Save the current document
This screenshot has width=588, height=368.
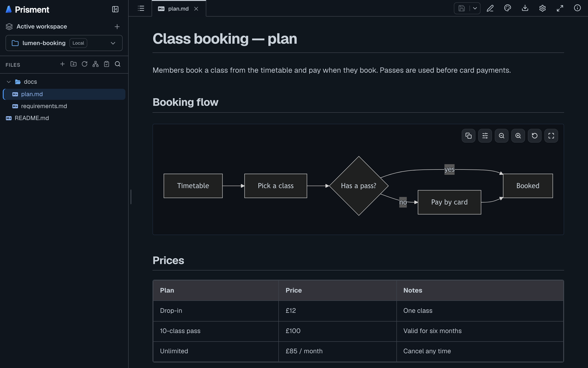pyautogui.click(x=462, y=8)
